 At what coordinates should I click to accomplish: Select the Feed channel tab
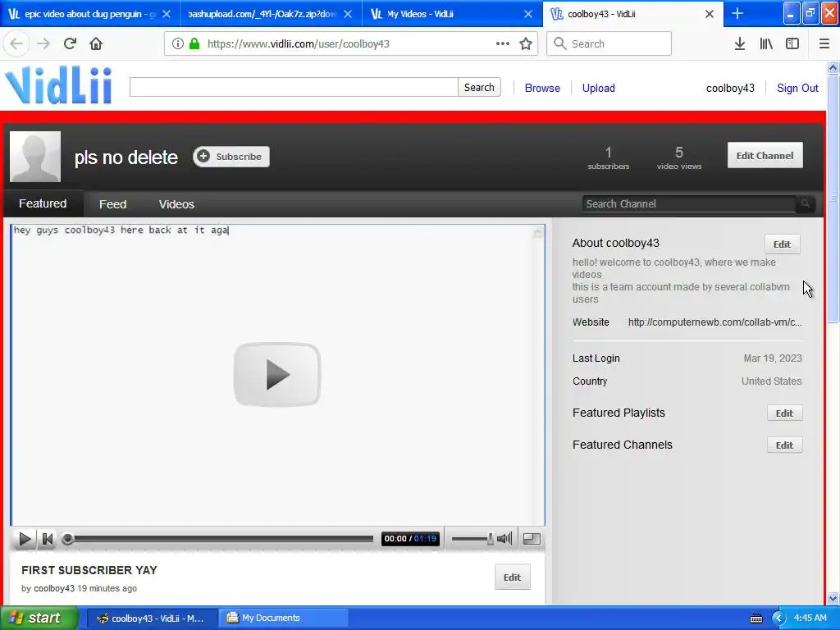(x=112, y=204)
